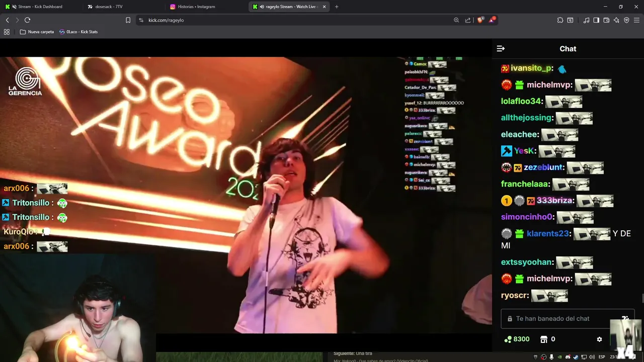Bookmark this page with the bookmark icon
The width and height of the screenshot is (644, 362).
point(128,20)
